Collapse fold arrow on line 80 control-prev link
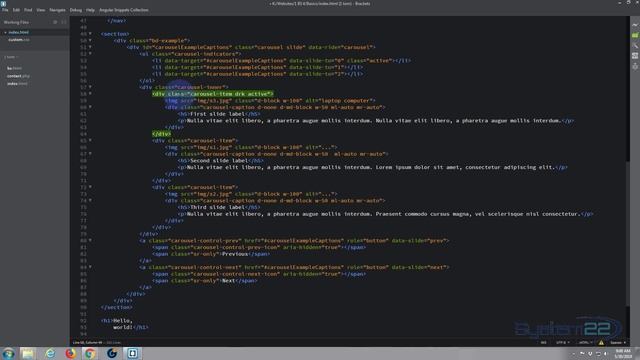640x360 pixels. (x=90, y=240)
